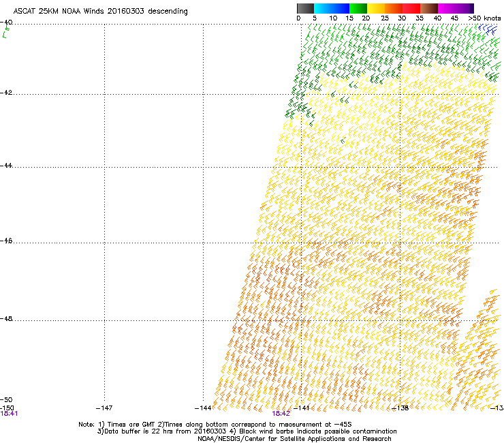
Task: Click the gray 0-5 knots color swatch
Action: pyautogui.click(x=305, y=8)
